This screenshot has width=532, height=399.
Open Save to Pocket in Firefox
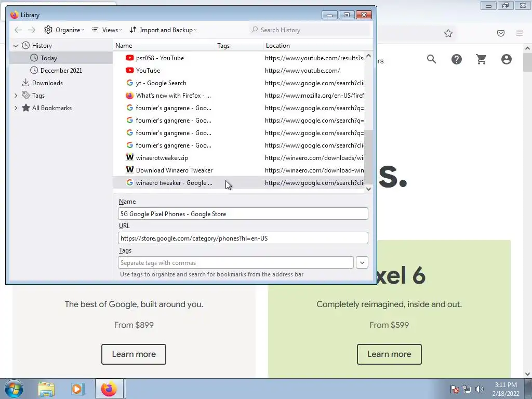click(501, 33)
